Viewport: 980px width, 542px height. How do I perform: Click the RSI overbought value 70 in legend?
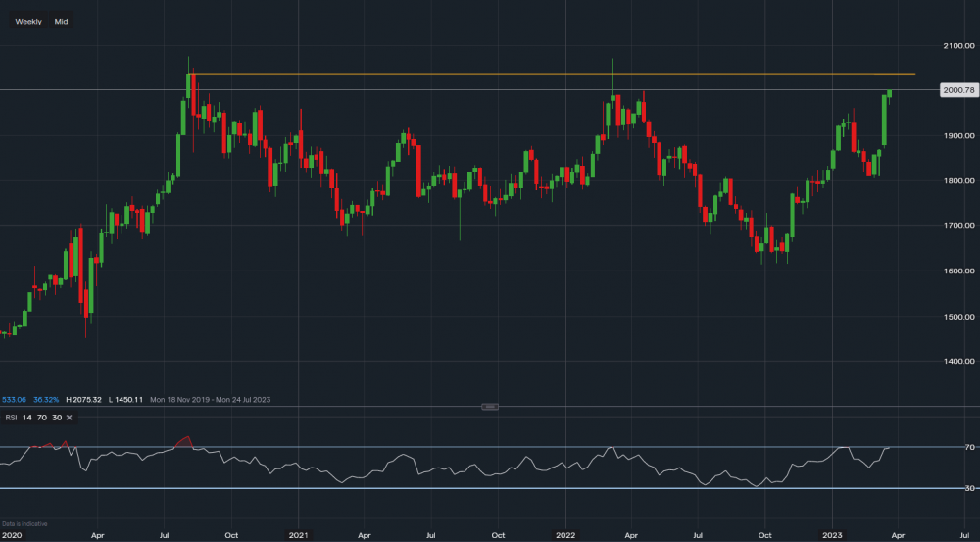(x=43, y=418)
